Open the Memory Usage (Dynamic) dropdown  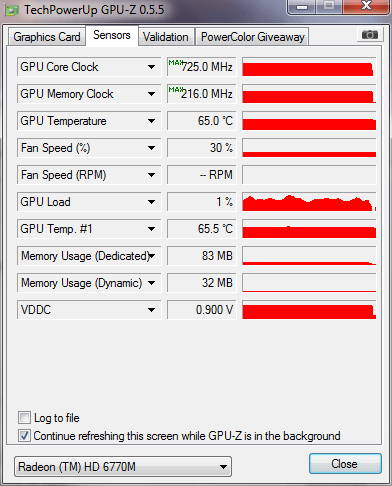pos(151,283)
